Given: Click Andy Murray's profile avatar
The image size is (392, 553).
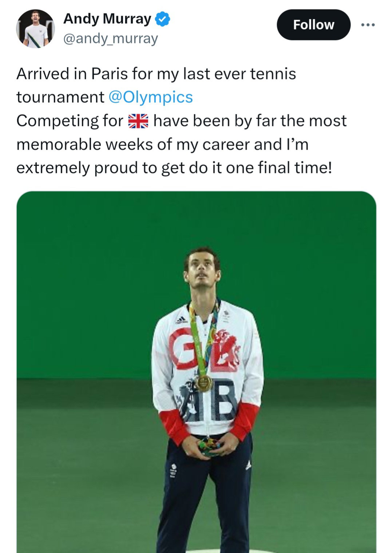Looking at the screenshot, I should pos(35,29).
